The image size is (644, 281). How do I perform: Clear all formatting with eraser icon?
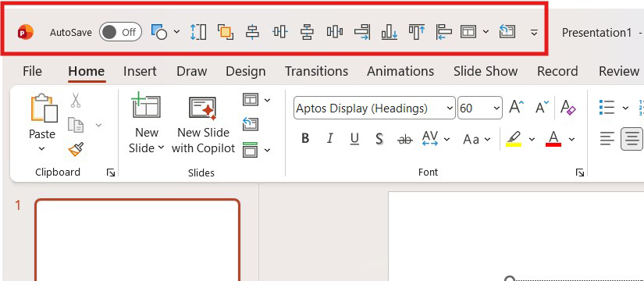[568, 108]
